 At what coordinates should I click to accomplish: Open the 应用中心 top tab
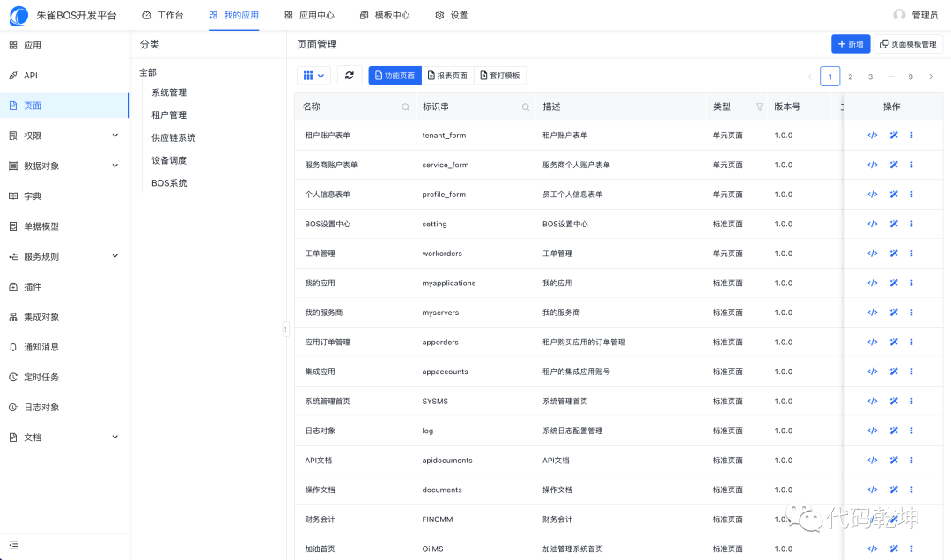(309, 15)
